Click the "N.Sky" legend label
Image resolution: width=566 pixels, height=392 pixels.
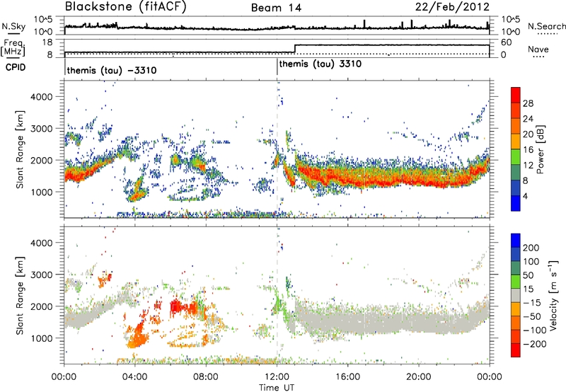tap(13, 26)
